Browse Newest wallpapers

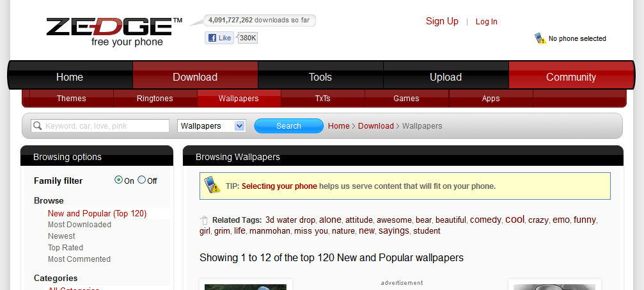pos(61,236)
